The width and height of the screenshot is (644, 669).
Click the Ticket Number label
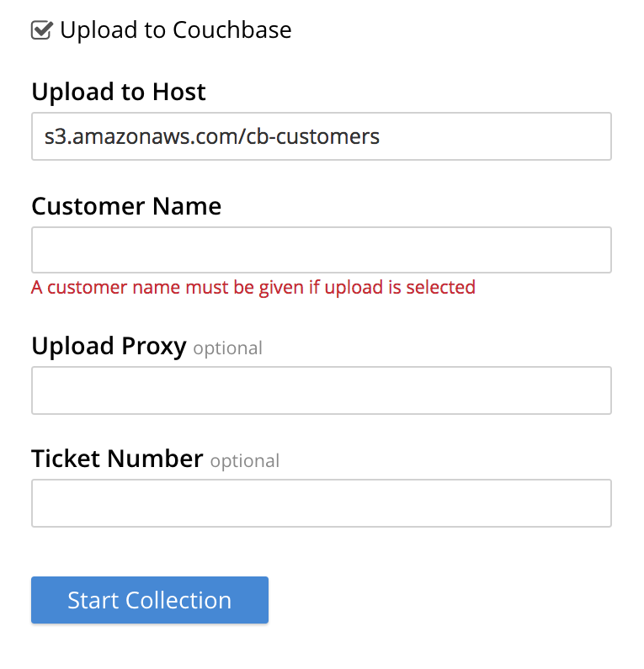coord(117,459)
